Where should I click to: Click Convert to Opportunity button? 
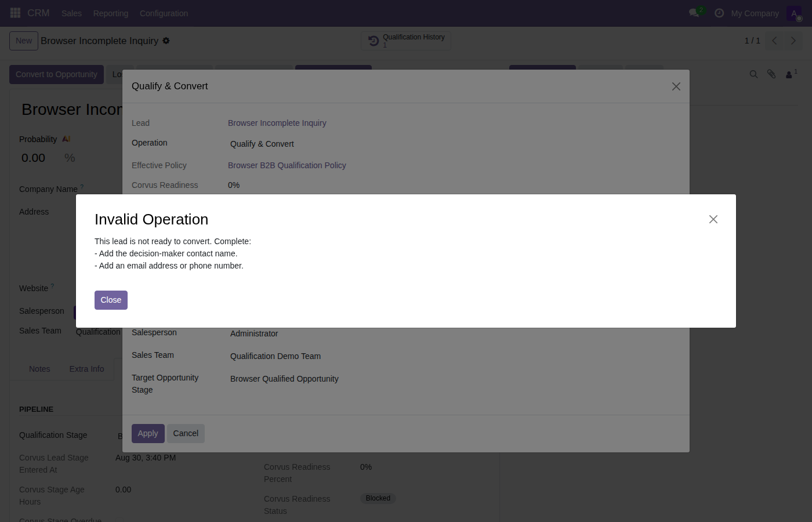[56, 74]
